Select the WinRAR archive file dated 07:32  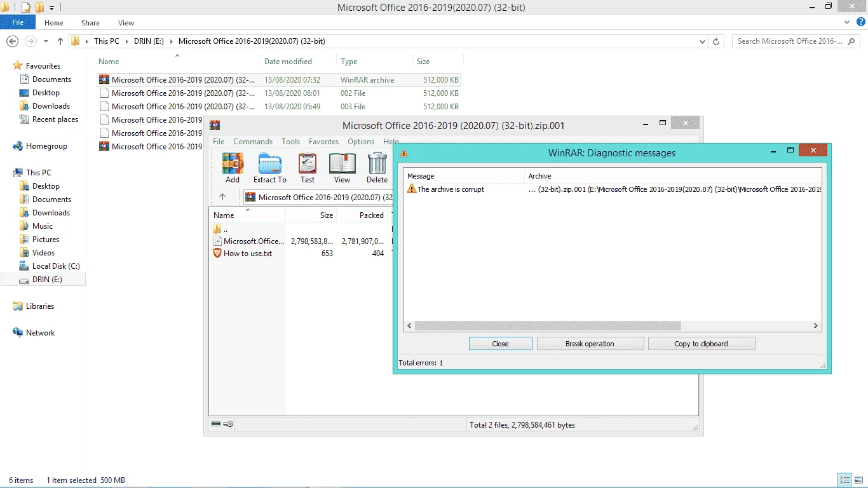click(279, 80)
